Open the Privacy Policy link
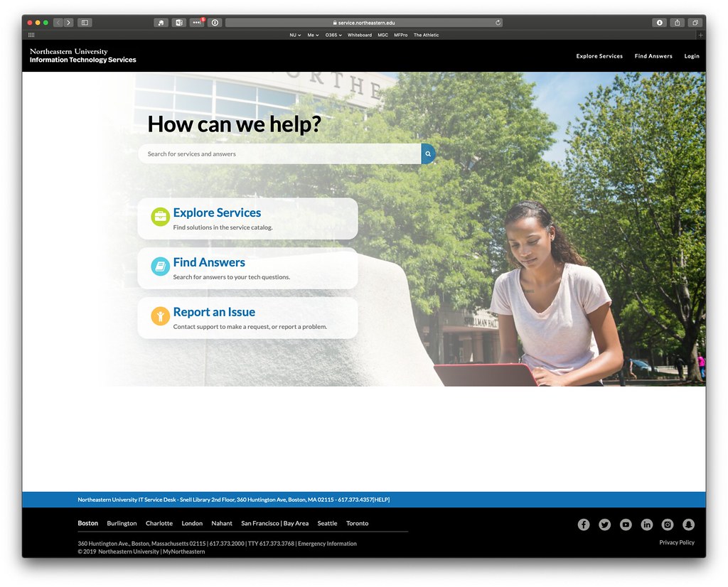728x587 pixels. pyautogui.click(x=676, y=542)
